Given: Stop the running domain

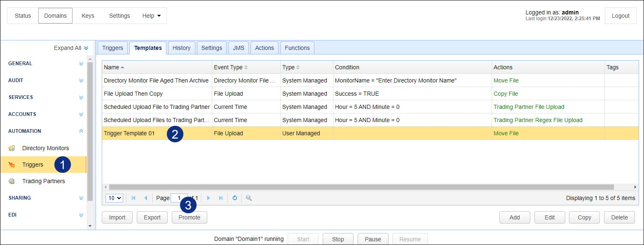Looking at the screenshot, I should point(338,239).
